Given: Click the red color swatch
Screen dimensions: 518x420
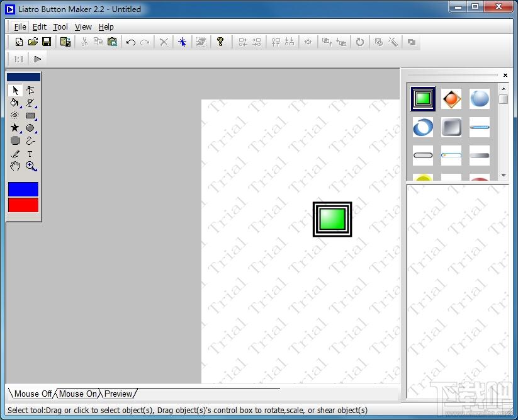Looking at the screenshot, I should 23,205.
